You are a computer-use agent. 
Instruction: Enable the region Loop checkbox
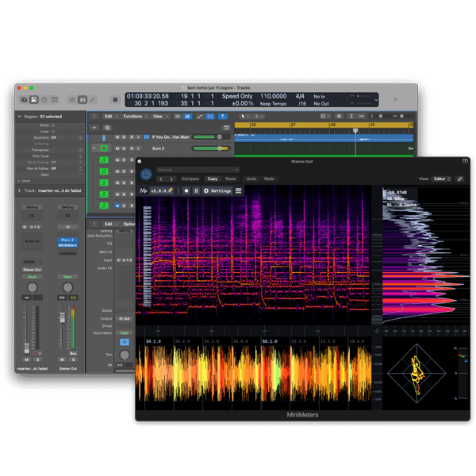53,131
